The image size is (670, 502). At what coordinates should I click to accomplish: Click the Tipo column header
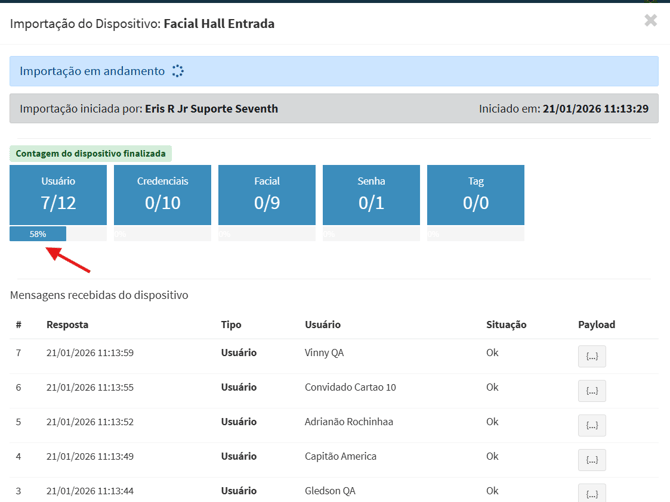pyautogui.click(x=231, y=325)
